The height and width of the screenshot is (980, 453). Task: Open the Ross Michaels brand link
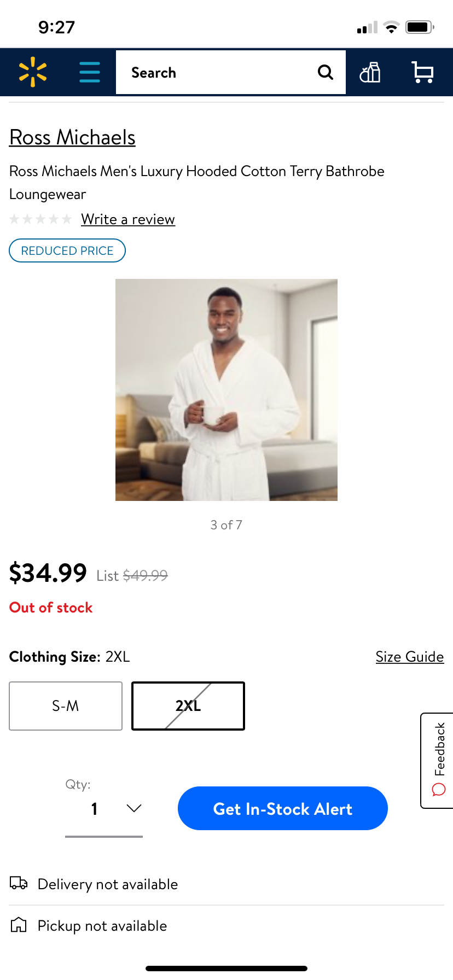tap(72, 137)
